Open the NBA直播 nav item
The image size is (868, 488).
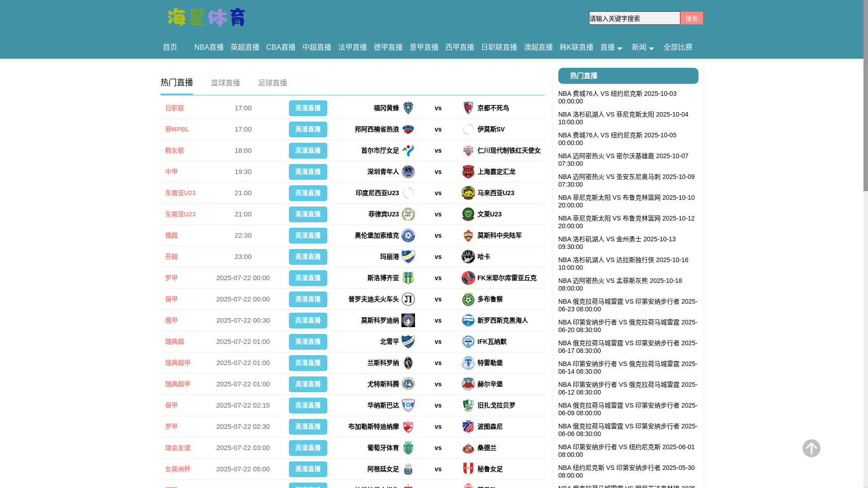pos(209,47)
